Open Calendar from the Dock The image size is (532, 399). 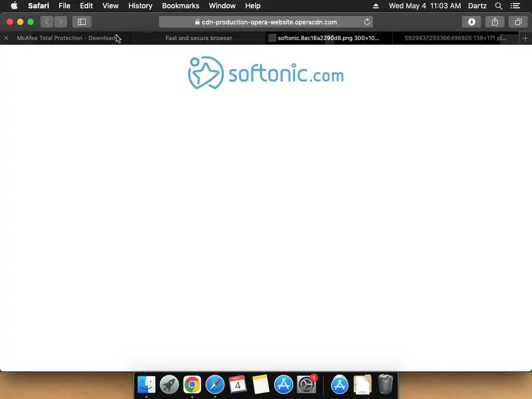coord(237,385)
